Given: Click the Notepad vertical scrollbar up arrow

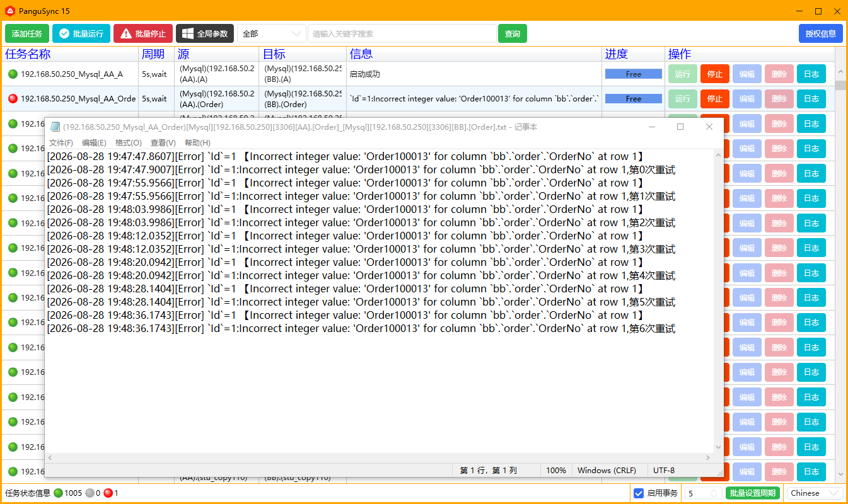Looking at the screenshot, I should (718, 154).
